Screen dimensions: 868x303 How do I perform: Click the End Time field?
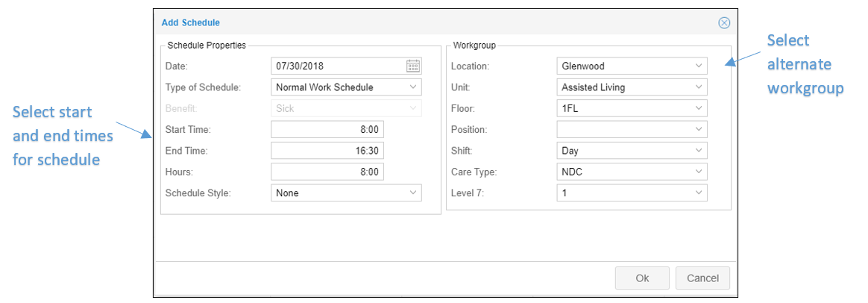327,151
